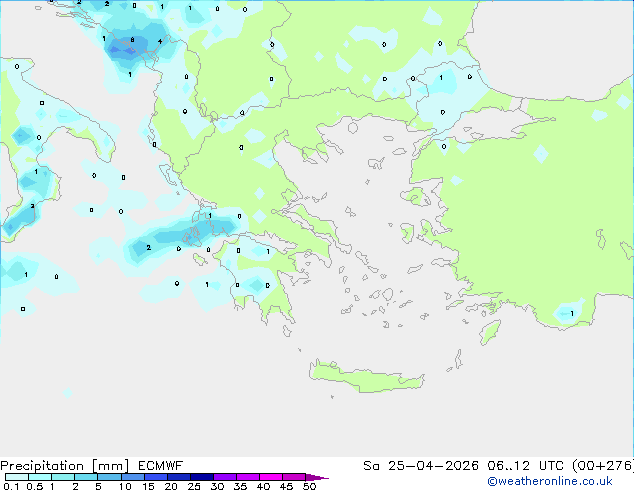Screen dimensions: 634x490
Task: Select the '[mm]' unit label
Action: coord(110,466)
